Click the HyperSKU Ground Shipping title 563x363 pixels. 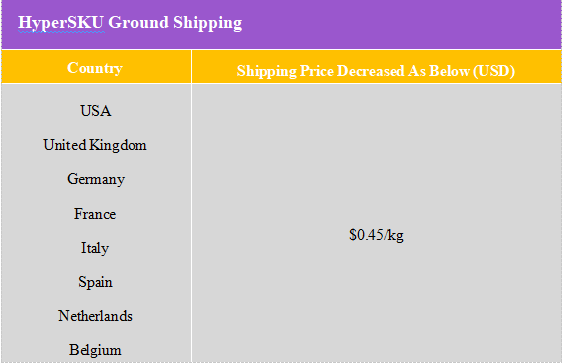tap(130, 23)
